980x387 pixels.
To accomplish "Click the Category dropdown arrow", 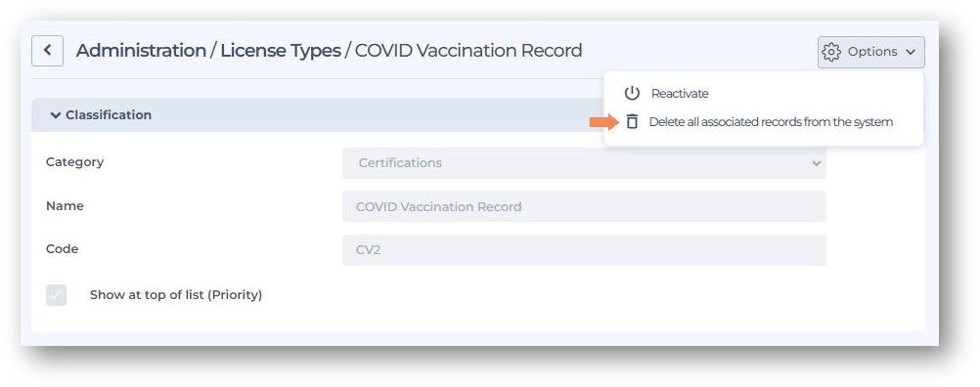I will (x=816, y=163).
